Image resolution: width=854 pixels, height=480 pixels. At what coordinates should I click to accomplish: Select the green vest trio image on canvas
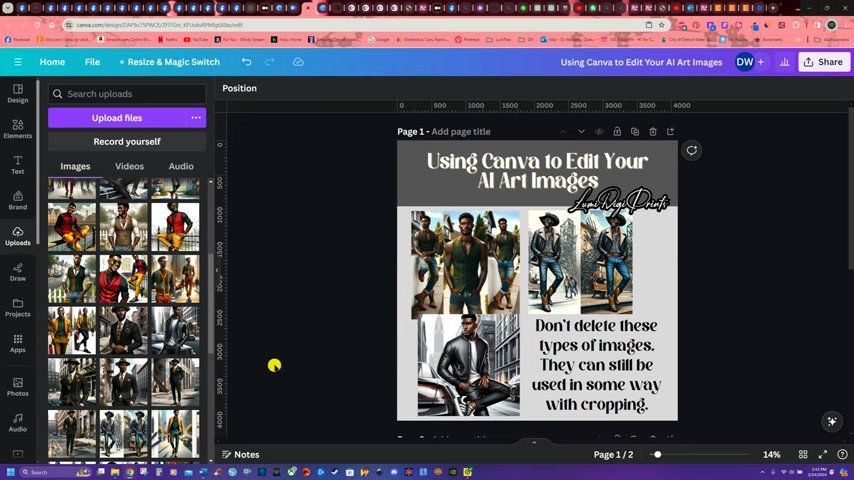coord(466,264)
